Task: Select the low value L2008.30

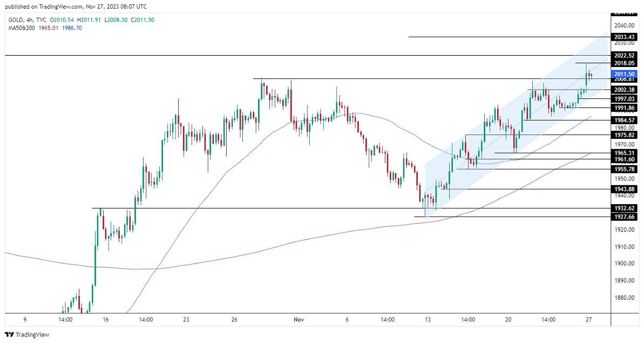Action: tap(116, 20)
